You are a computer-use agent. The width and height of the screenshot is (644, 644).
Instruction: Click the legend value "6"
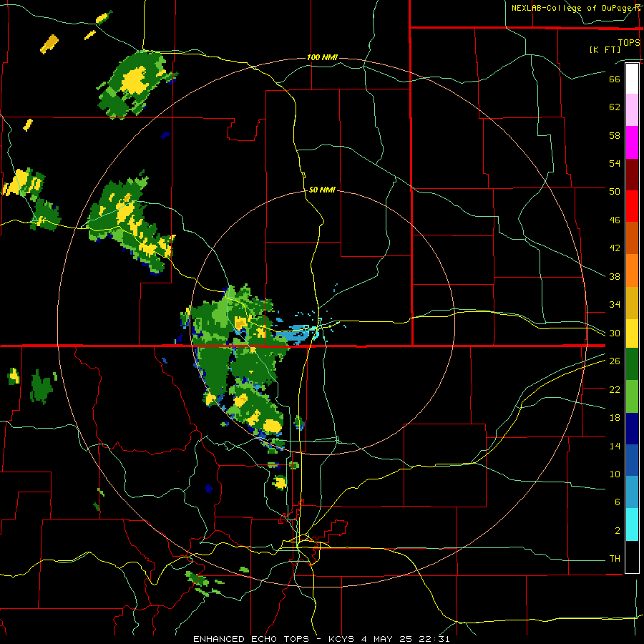click(618, 502)
